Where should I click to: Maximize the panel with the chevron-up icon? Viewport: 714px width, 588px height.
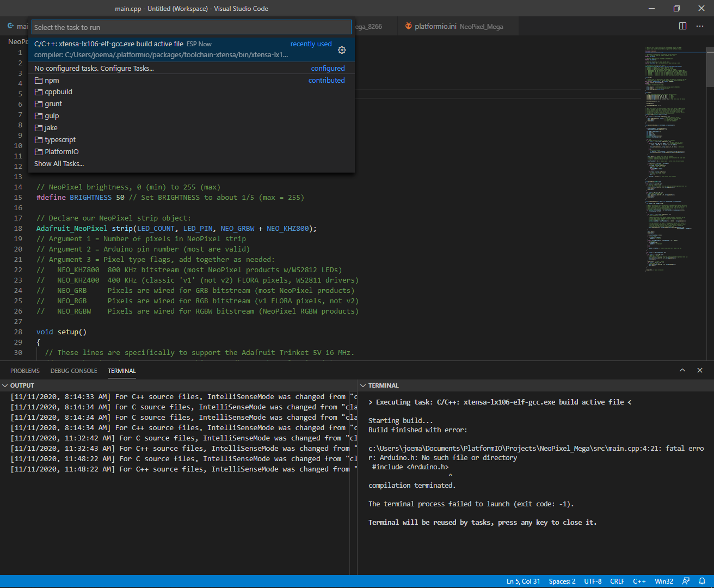[x=682, y=370]
